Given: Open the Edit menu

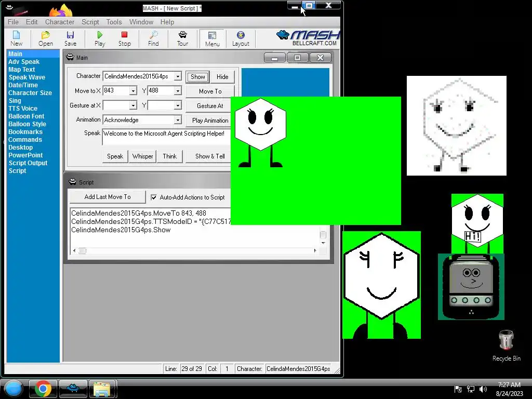Looking at the screenshot, I should click(x=32, y=22).
